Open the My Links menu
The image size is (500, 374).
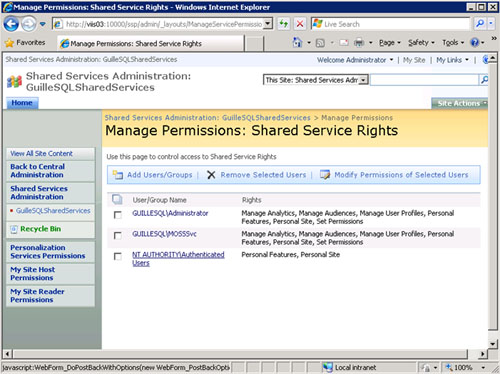pos(452,60)
